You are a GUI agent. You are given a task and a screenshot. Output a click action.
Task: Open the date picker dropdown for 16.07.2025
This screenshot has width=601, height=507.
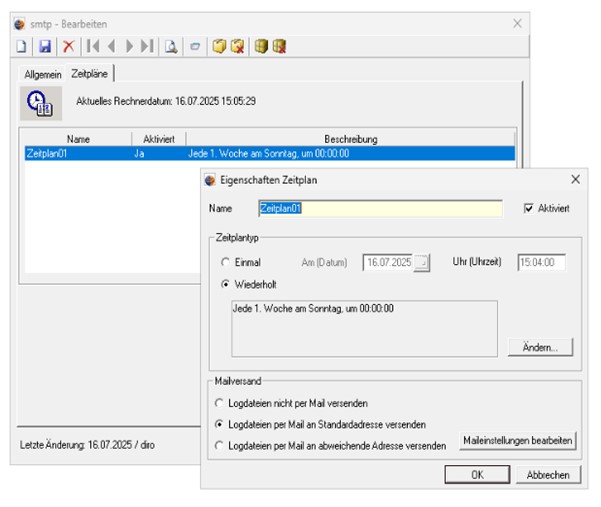coord(421,263)
